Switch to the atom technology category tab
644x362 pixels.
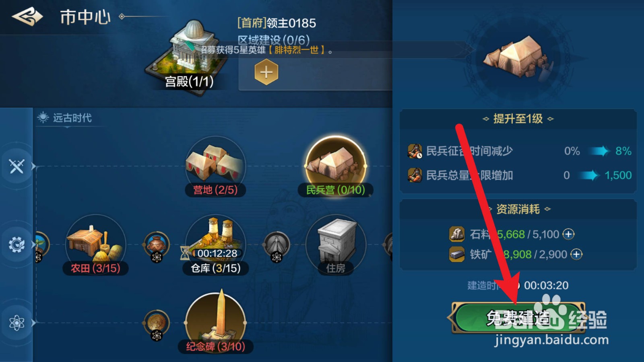pyautogui.click(x=17, y=323)
